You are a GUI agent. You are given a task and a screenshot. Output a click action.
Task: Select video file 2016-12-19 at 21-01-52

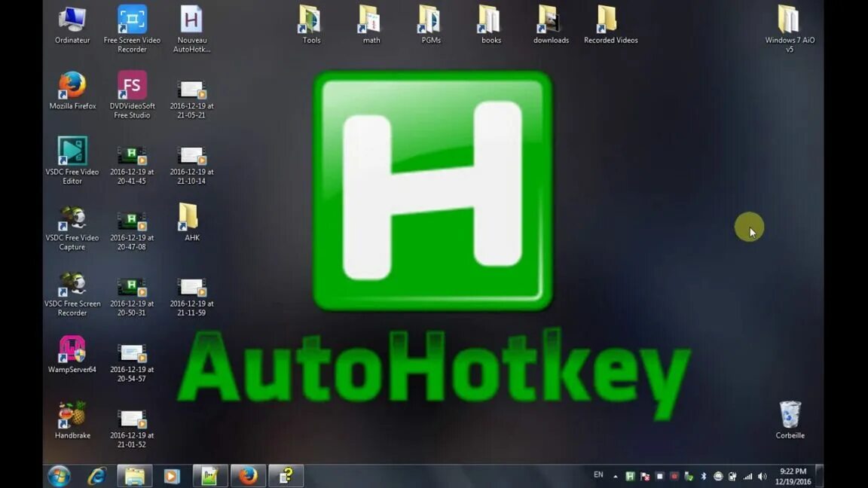132,429
